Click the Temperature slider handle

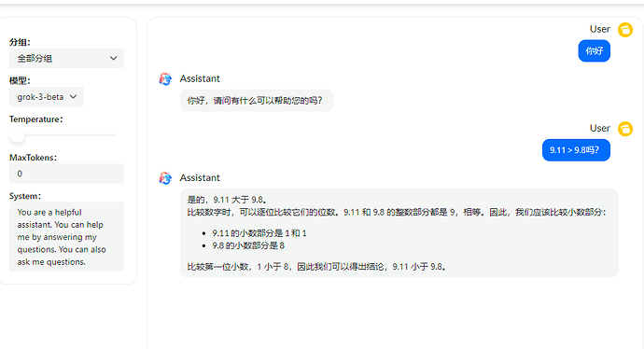pyautogui.click(x=17, y=135)
